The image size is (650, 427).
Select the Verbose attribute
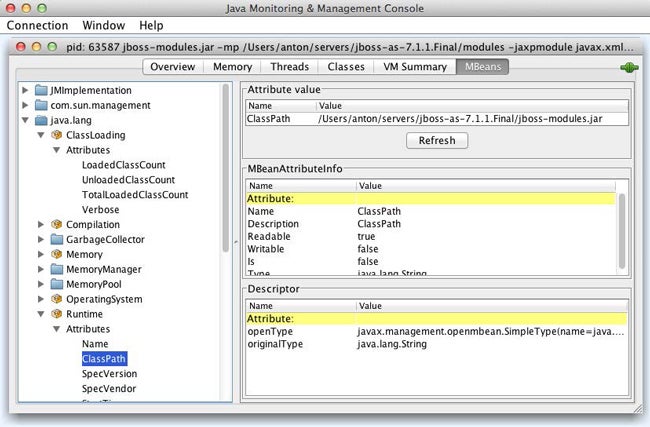[101, 210]
